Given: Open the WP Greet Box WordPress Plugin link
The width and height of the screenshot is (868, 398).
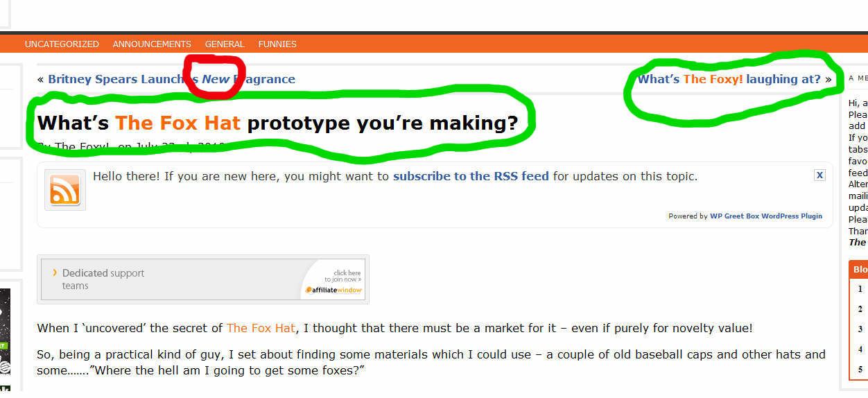Looking at the screenshot, I should pos(766,216).
